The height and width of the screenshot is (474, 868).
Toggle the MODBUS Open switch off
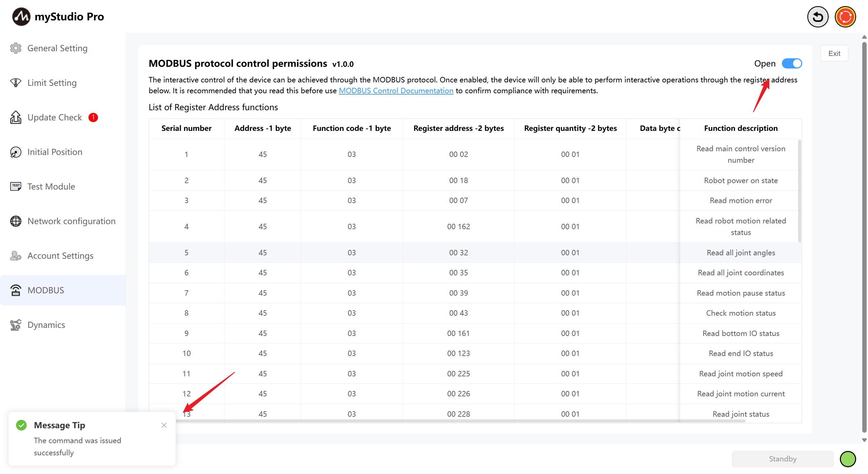click(792, 63)
